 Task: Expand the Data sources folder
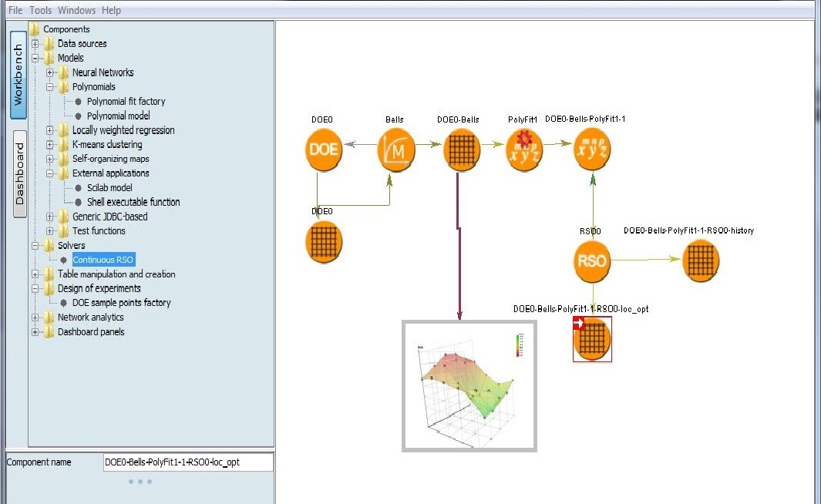pyautogui.click(x=35, y=44)
